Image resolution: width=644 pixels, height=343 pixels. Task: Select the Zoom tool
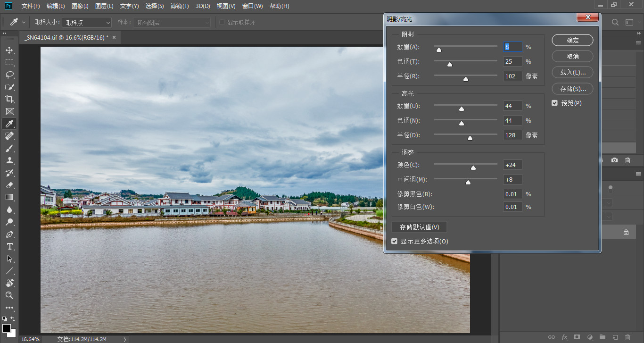pyautogui.click(x=9, y=295)
